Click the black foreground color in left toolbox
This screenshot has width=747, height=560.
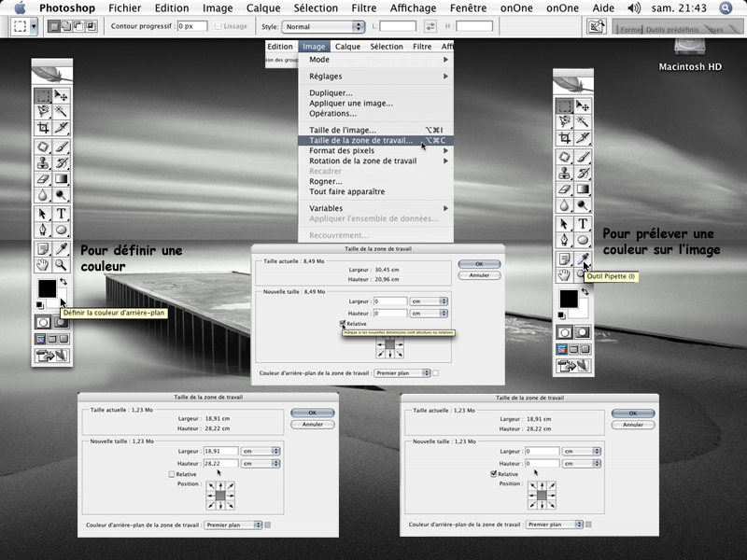point(47,288)
